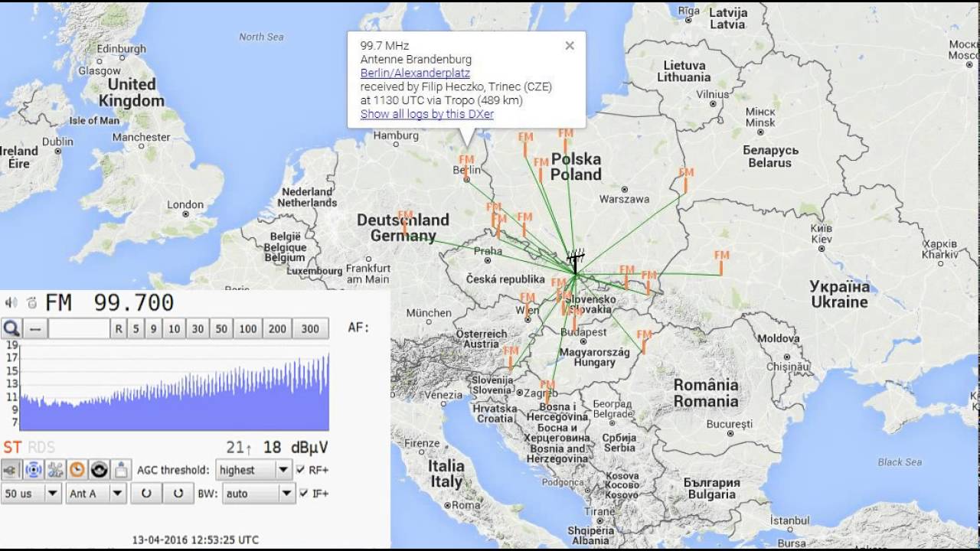The image size is (980, 551).
Task: Click the black receiver antenna icon on the map
Action: (575, 262)
